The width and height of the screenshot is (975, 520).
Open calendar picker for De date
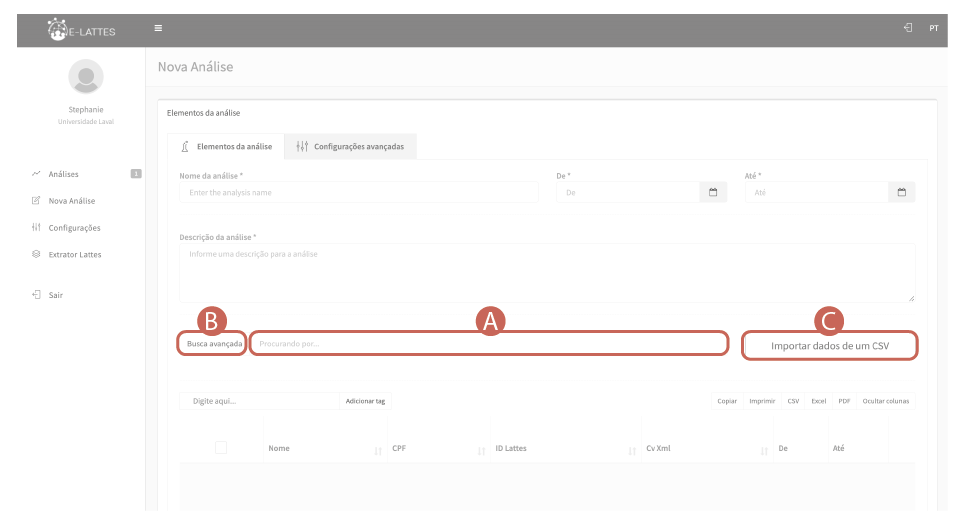tap(713, 192)
